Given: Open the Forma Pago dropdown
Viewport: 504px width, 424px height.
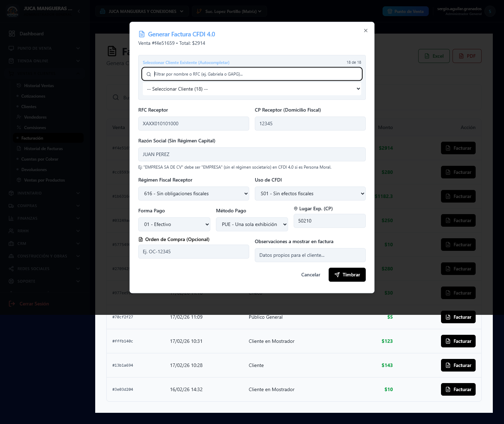Looking at the screenshot, I should tap(174, 224).
